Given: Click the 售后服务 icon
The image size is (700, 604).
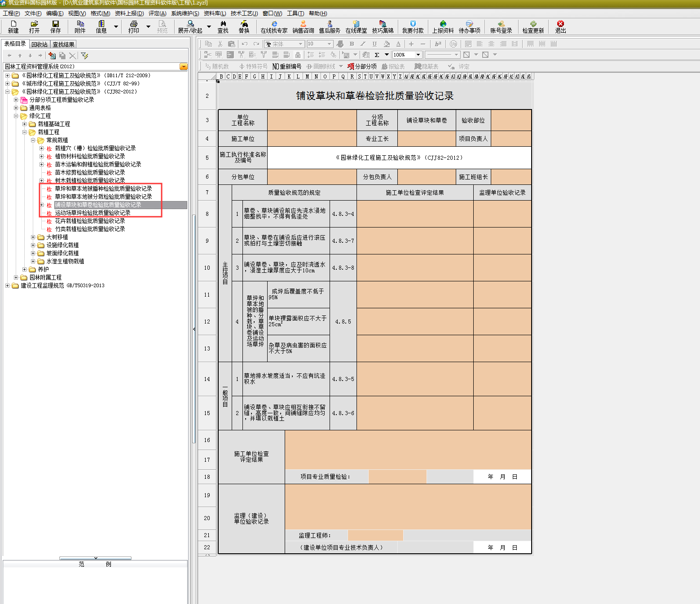Looking at the screenshot, I should pyautogui.click(x=330, y=27).
